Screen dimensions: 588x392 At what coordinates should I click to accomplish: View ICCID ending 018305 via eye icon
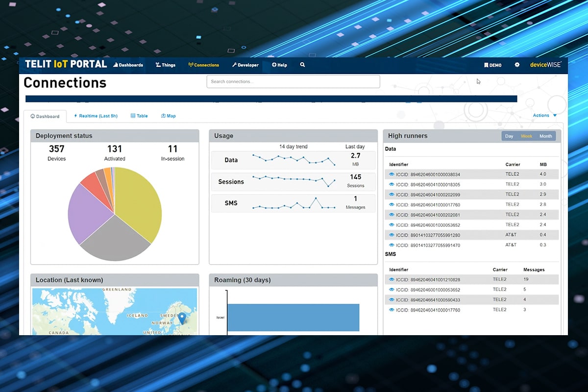(x=392, y=184)
